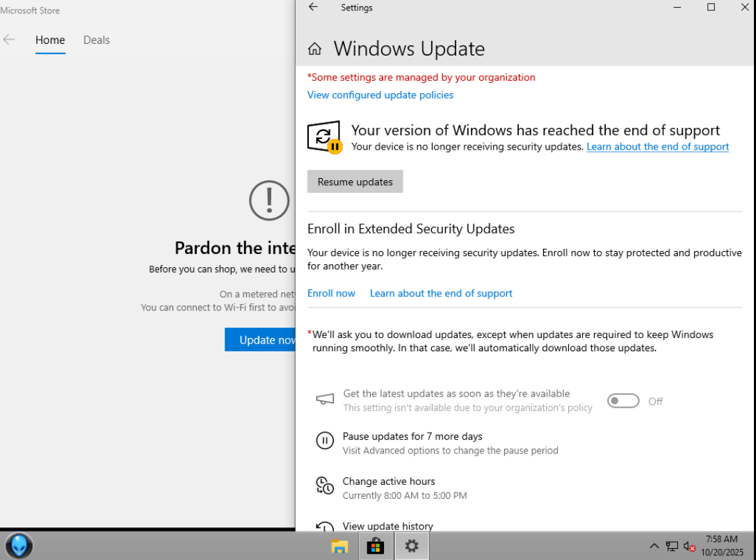Viewport: 756px width, 560px height.
Task: Click the Enroll now link
Action: coord(331,294)
